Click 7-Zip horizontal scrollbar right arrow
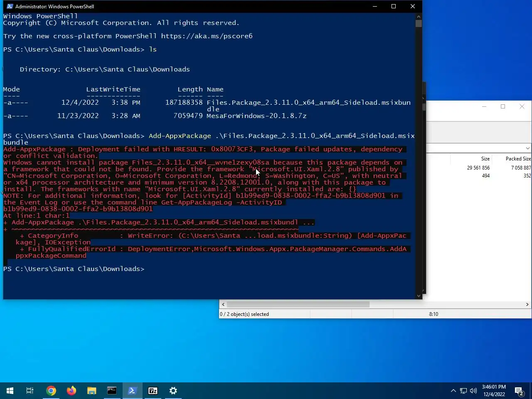The image size is (532, 399). pos(527,305)
